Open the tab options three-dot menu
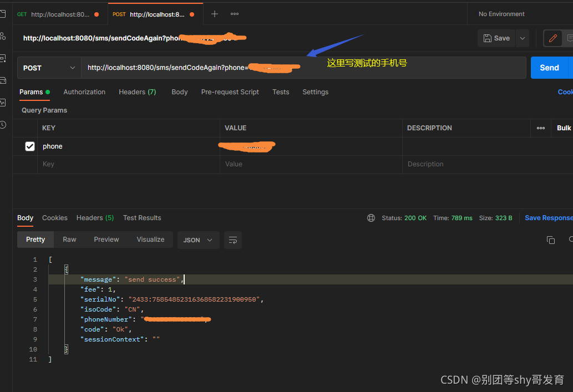Image resolution: width=573 pixels, height=392 pixels. click(235, 14)
